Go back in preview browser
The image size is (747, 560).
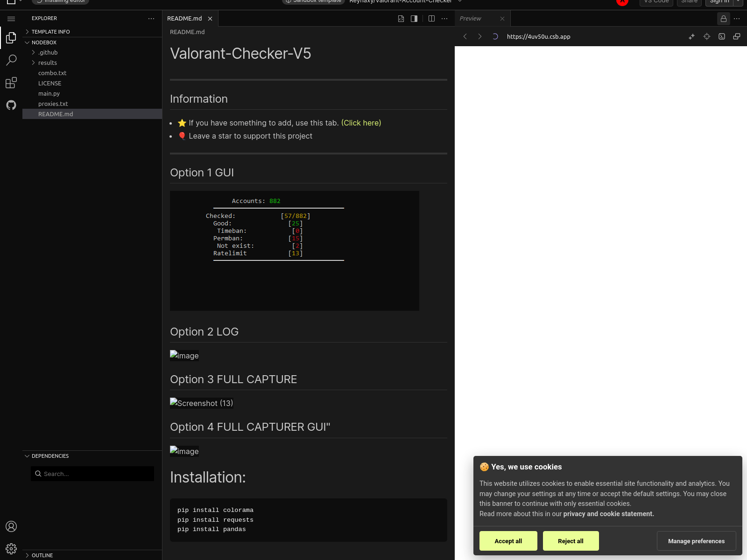click(x=465, y=36)
